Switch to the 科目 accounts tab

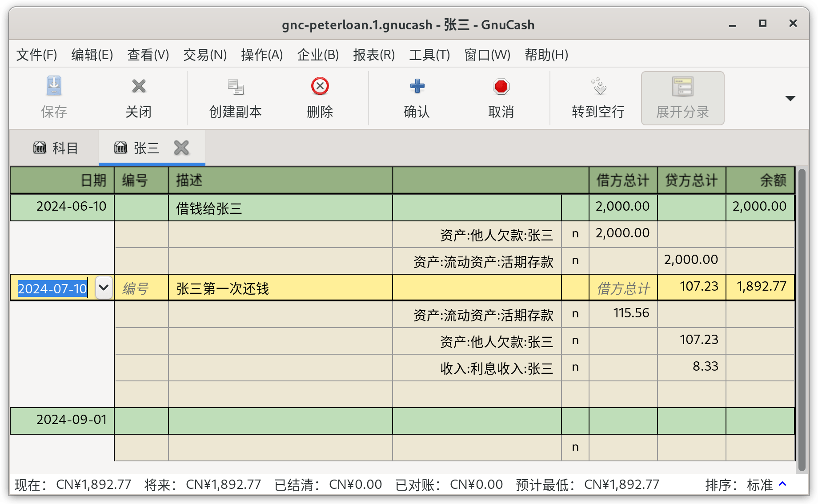click(55, 148)
